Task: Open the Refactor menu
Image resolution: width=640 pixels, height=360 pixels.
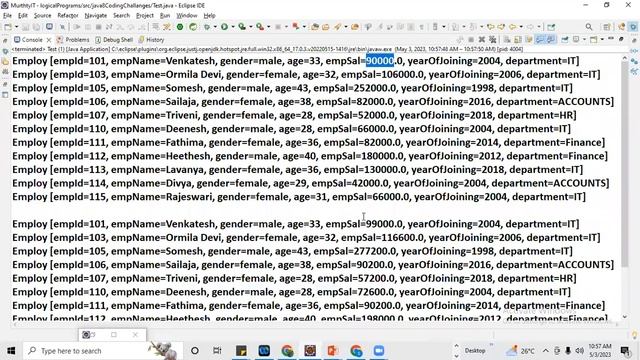Action: point(68,16)
